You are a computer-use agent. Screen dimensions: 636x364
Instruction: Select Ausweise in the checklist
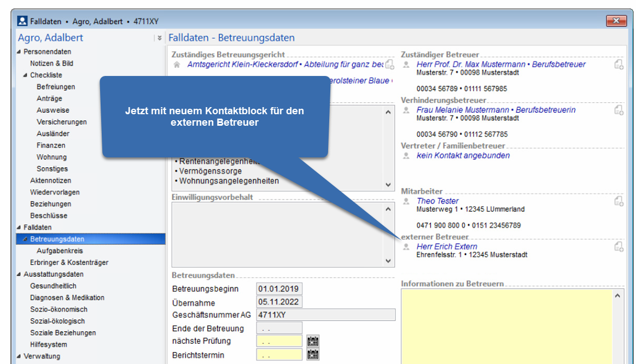(x=52, y=110)
